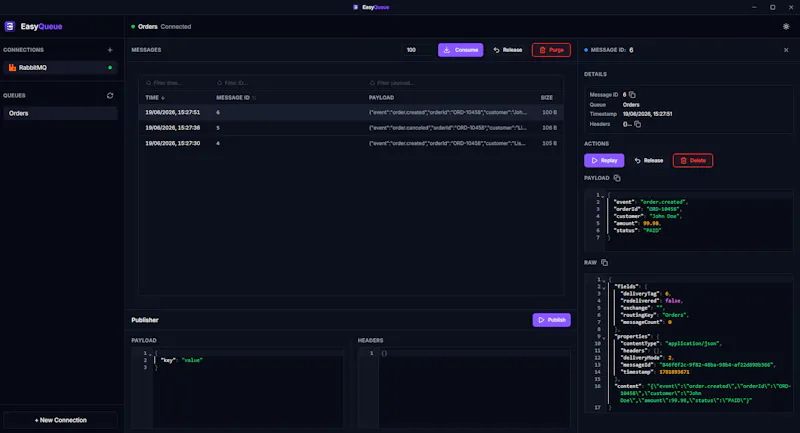
Task: Purge the Orders queue
Action: coord(551,50)
